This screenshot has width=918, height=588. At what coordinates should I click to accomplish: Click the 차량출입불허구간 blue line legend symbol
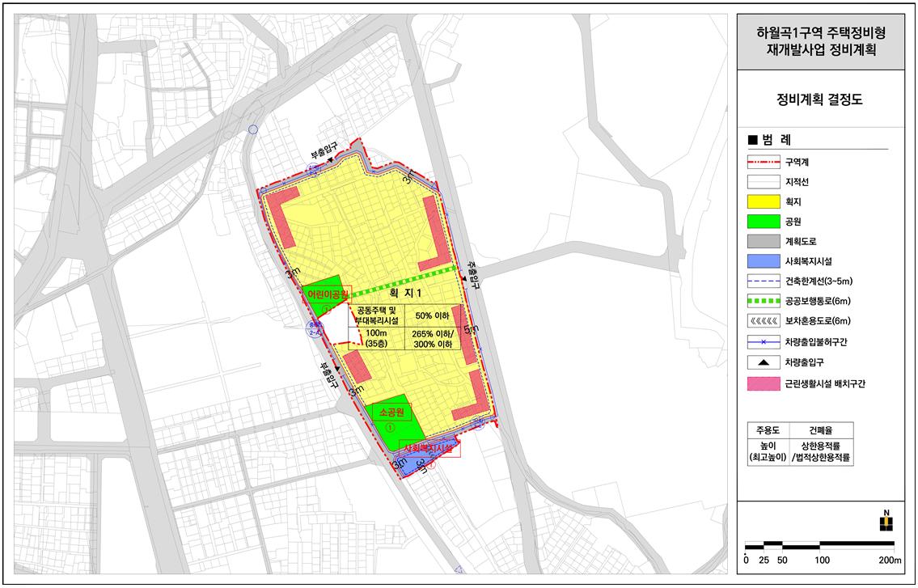tap(764, 342)
